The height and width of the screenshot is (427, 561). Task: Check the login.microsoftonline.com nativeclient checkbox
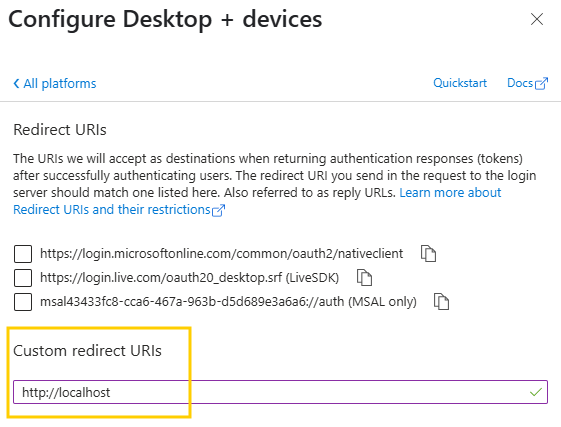23,254
